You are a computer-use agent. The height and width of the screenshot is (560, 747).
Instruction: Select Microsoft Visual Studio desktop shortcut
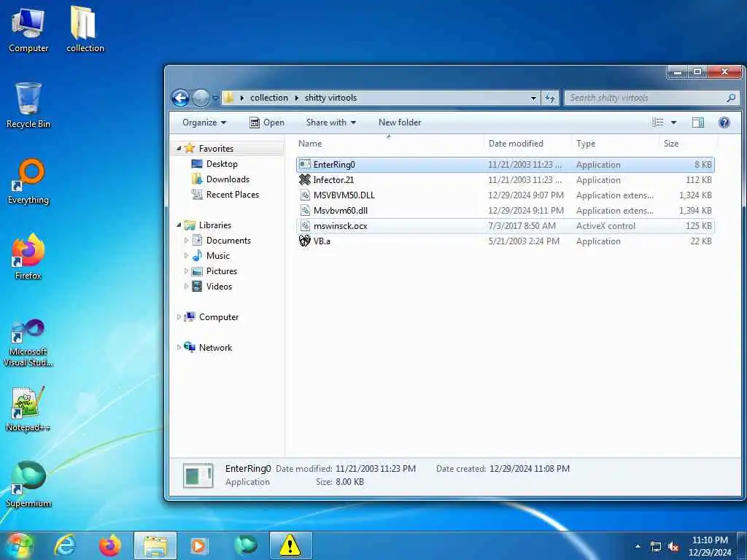(x=28, y=343)
